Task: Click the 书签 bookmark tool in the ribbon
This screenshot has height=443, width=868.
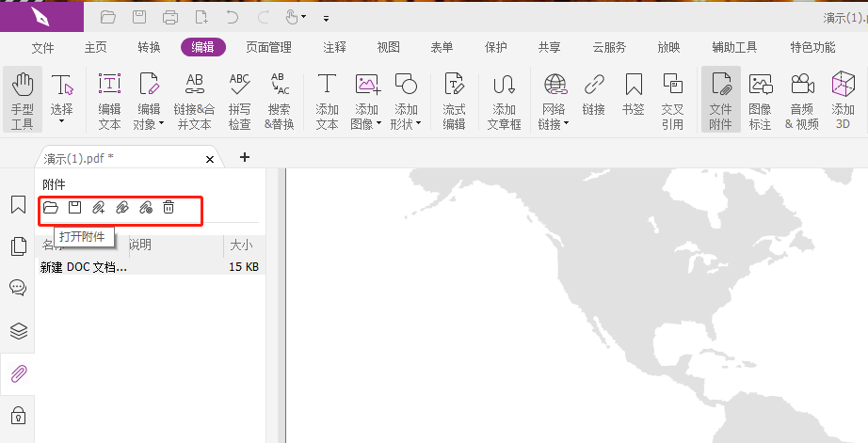Action: (633, 94)
